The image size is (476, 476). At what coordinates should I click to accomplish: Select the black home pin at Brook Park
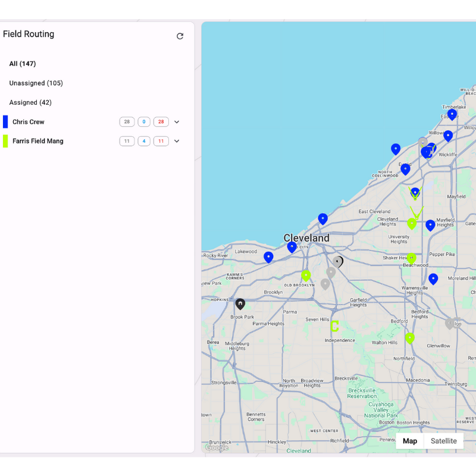click(240, 304)
